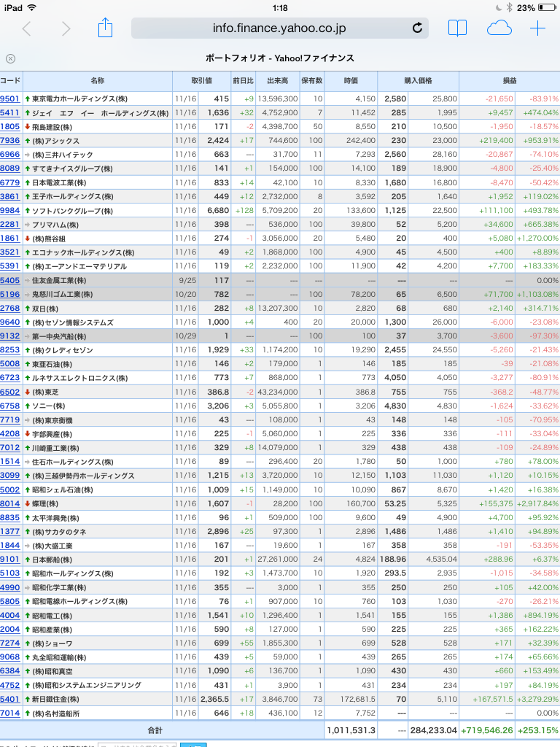Select the 合計 total row label
The width and height of the screenshot is (560, 747).
click(x=155, y=729)
